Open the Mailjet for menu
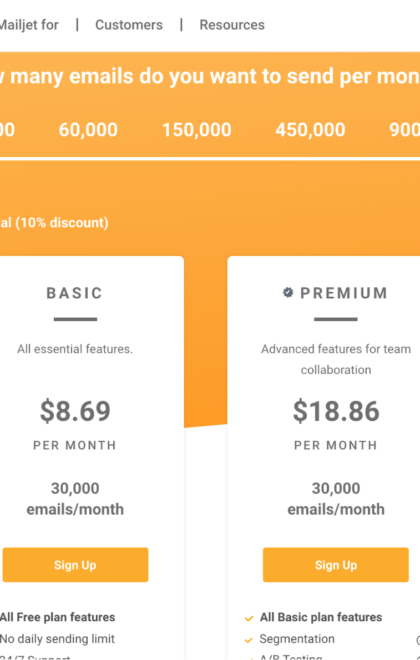Image resolution: width=420 pixels, height=660 pixels. 29,25
